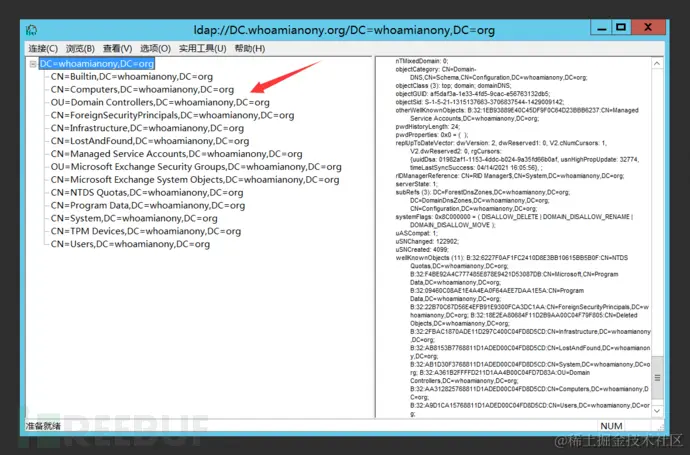Screen dimensions: 690x455
Task: Click the uSNChanged: 122902 line
Action: (427, 242)
